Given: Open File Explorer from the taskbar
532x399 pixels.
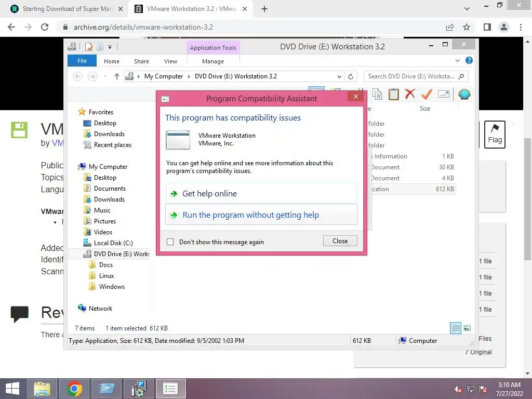Looking at the screenshot, I should tap(42, 389).
